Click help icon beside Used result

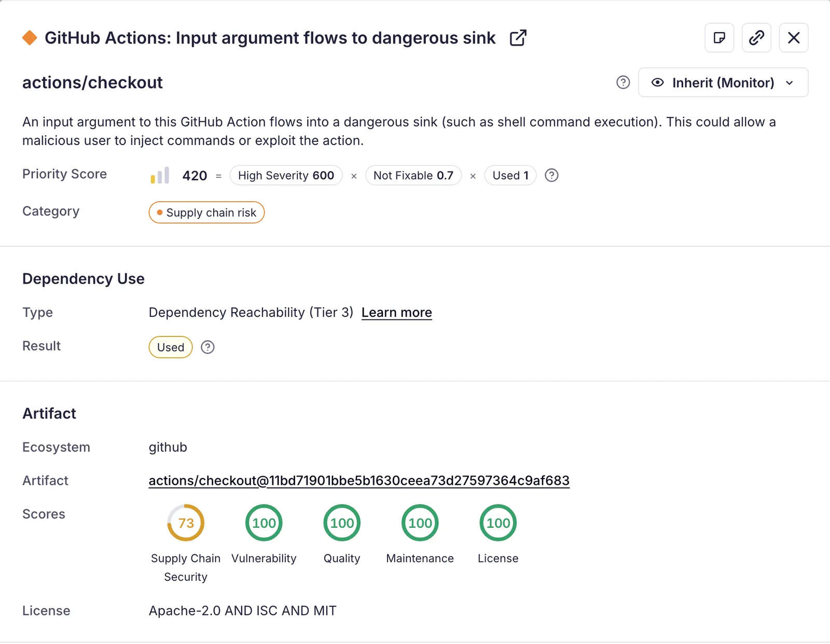click(208, 347)
